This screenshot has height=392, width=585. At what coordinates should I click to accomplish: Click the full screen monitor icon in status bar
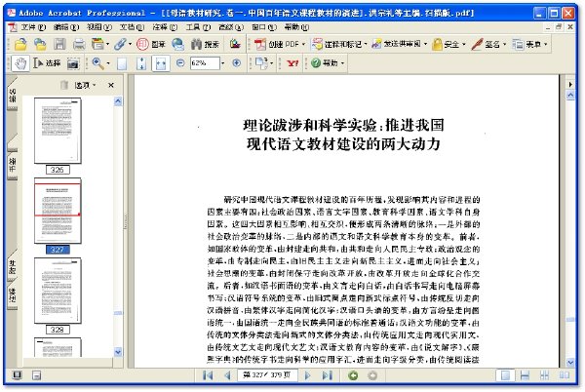coord(17,375)
